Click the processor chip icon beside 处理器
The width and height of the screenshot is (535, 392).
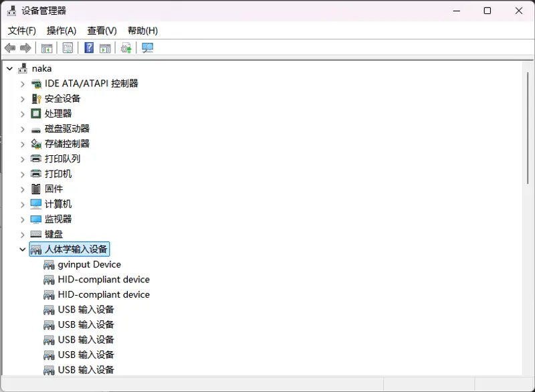(x=35, y=113)
